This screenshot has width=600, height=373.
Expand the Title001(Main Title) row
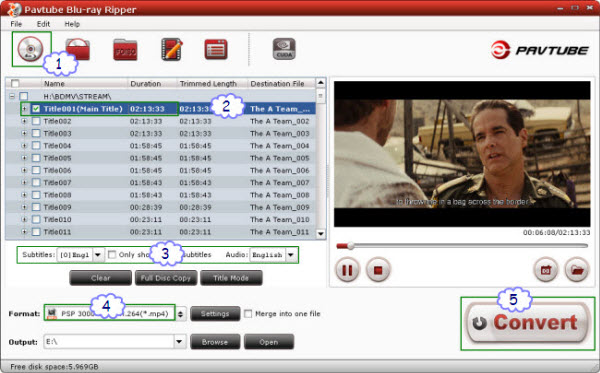24,109
